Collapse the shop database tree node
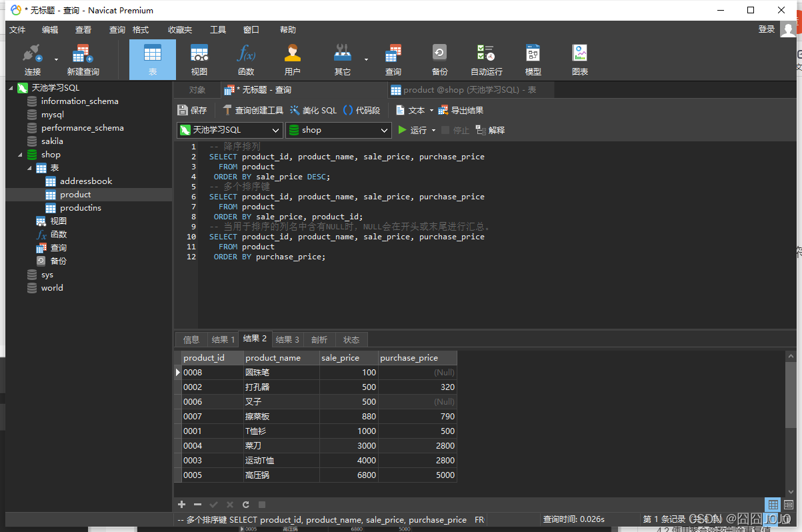 click(x=20, y=155)
